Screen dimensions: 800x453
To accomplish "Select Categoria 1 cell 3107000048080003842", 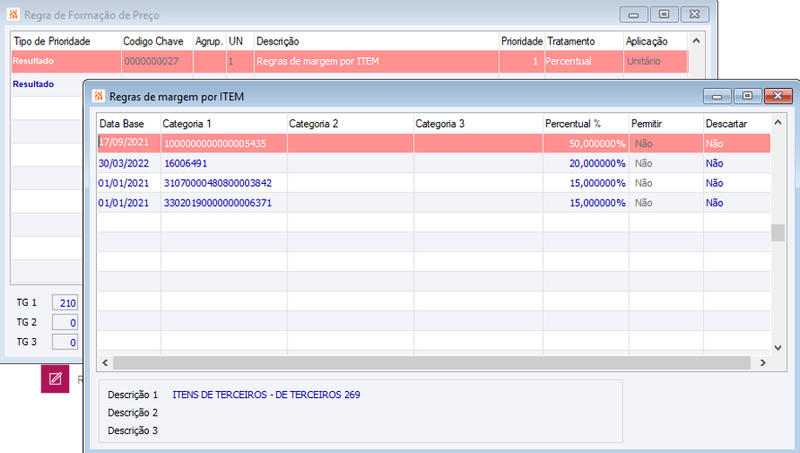I will click(224, 183).
